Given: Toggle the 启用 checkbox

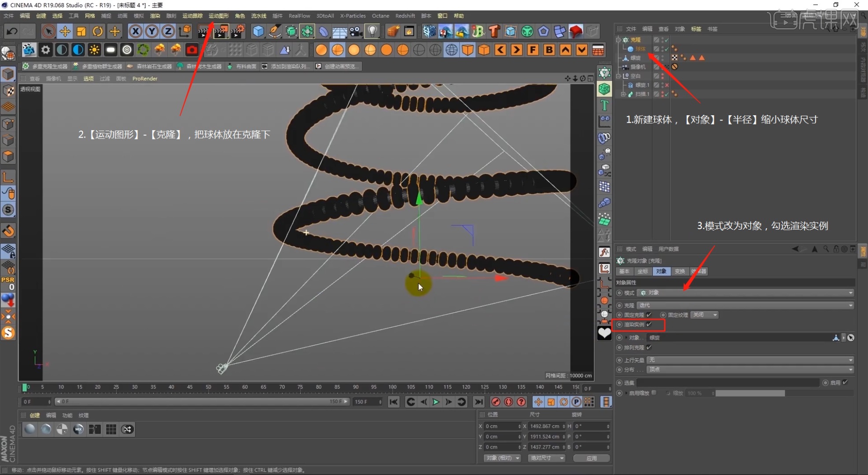Looking at the screenshot, I should [x=845, y=382].
